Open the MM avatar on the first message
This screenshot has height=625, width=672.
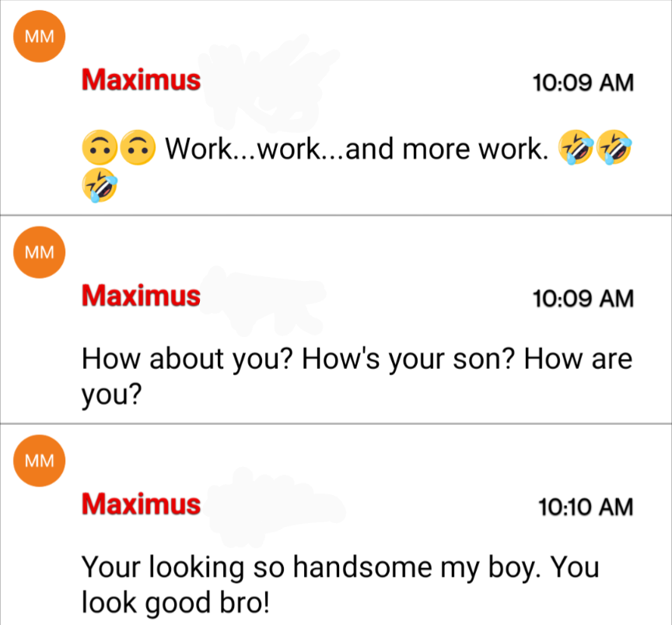click(40, 37)
